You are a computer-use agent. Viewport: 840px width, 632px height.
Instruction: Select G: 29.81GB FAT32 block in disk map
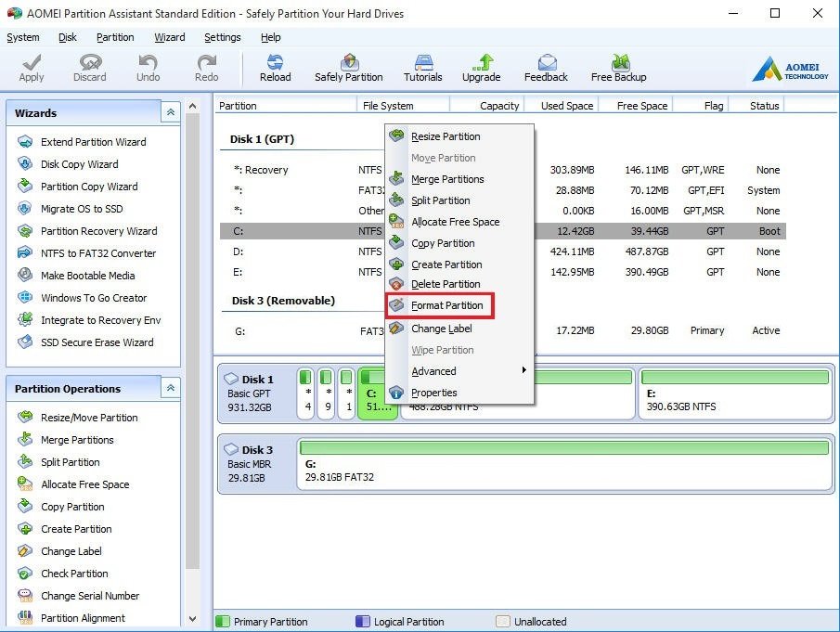click(564, 464)
